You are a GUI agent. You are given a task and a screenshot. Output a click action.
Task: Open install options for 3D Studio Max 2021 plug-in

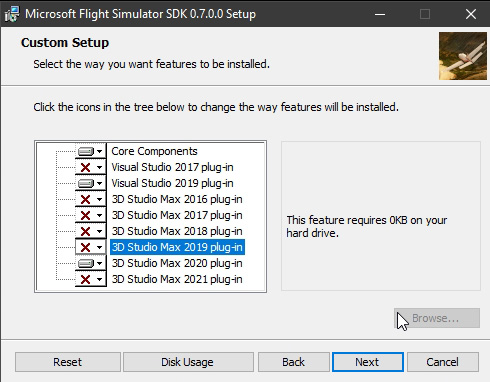point(91,279)
